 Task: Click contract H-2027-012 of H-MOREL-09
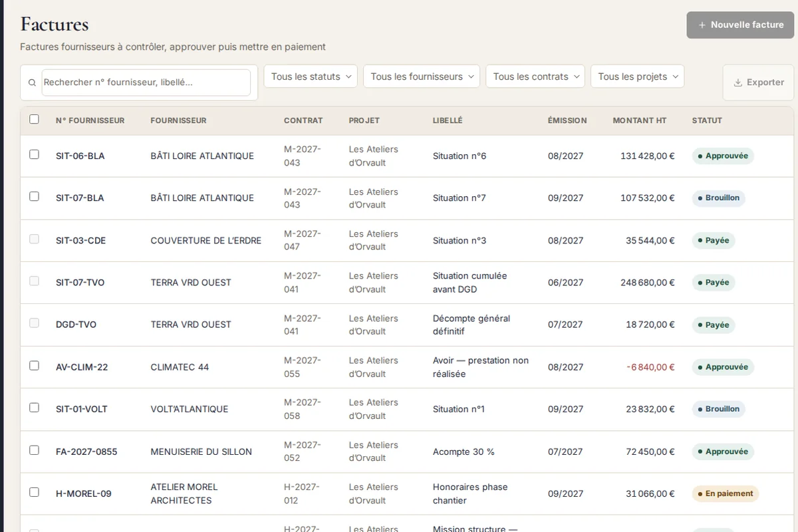coord(302,493)
